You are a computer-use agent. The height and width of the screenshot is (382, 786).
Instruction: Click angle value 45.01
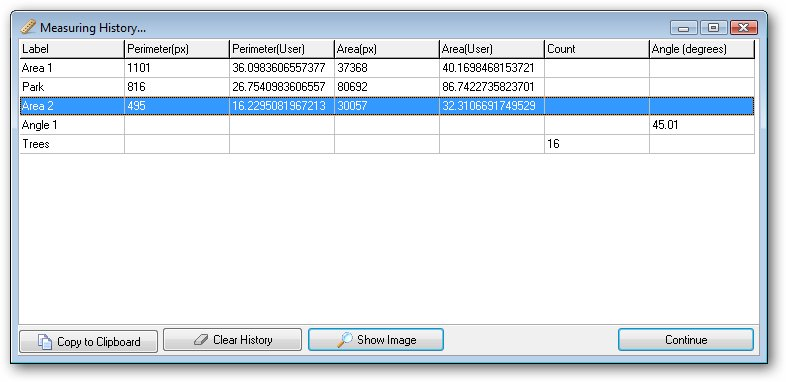click(x=665, y=125)
